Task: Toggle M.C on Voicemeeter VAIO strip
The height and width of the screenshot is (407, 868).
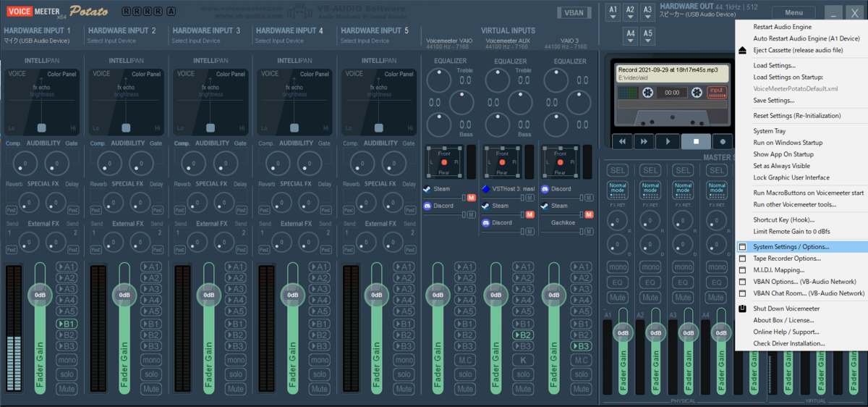Action: (x=464, y=360)
